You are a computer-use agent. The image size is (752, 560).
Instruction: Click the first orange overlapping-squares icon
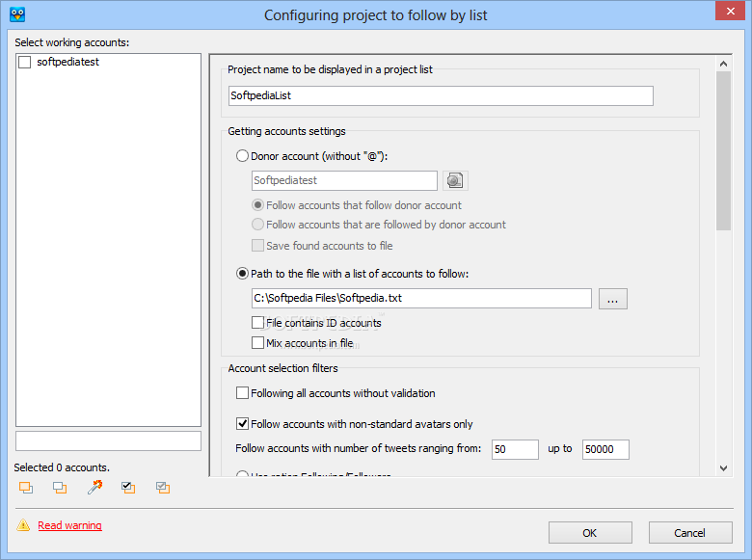pos(26,488)
